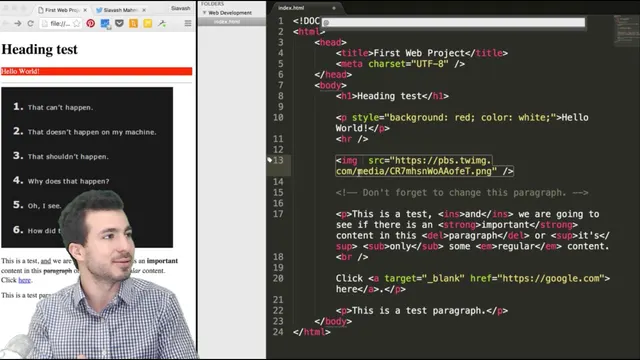This screenshot has height=360, width=640.
Task: Open the orange extension icon
Action: [133, 23]
